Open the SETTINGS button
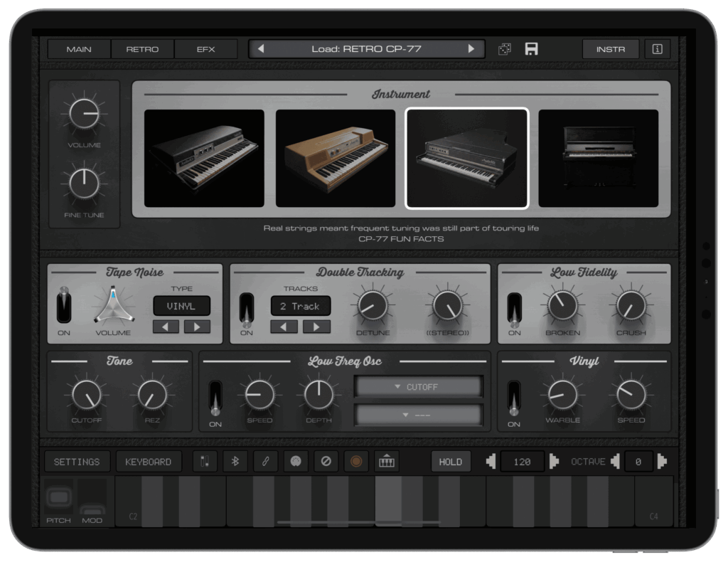 (77, 462)
